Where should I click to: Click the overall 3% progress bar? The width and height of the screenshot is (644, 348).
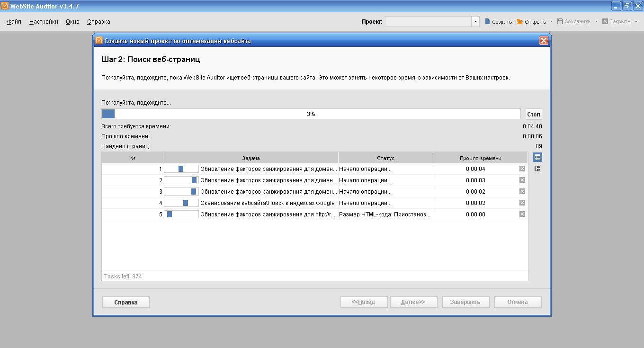[x=311, y=114]
